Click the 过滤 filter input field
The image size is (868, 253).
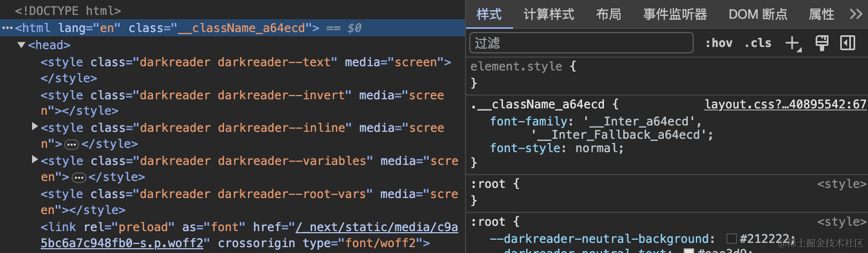(x=581, y=43)
